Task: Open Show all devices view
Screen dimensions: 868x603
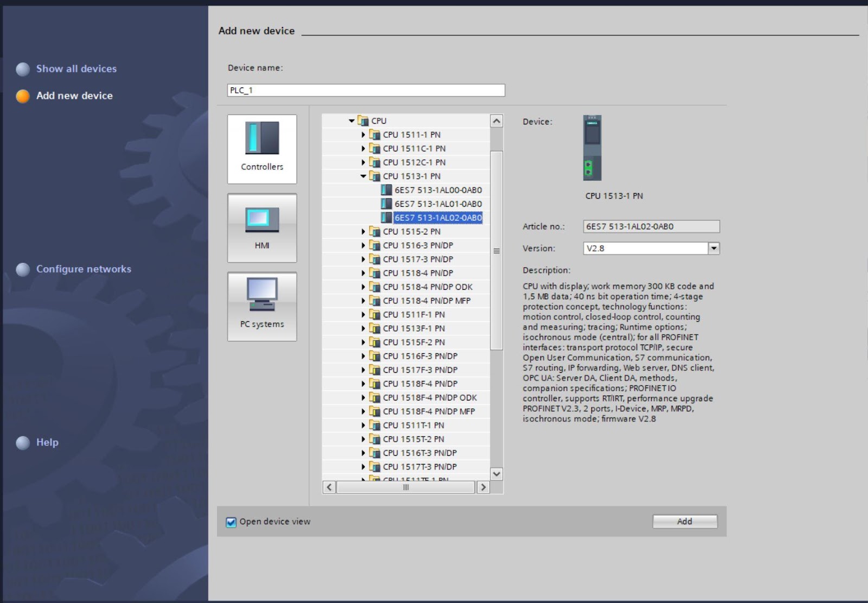Action: (x=76, y=69)
